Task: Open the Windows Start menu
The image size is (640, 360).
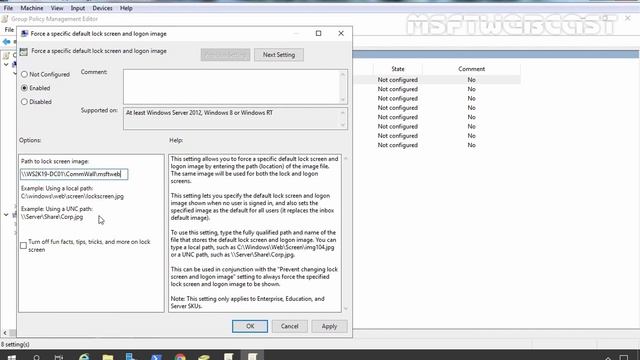Action: [x=11, y=357]
